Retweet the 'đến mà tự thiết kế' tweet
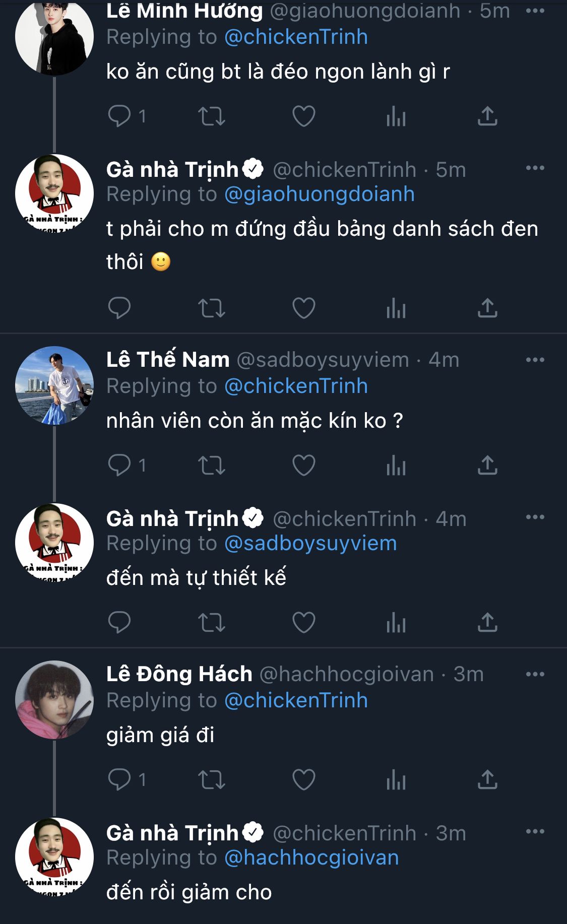567x924 pixels. click(211, 622)
